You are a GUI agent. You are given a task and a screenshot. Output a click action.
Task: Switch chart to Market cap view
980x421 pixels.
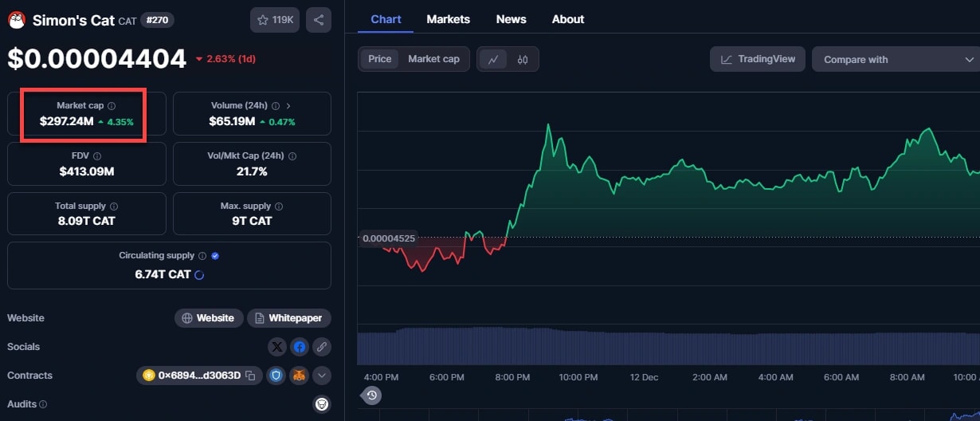(x=433, y=59)
